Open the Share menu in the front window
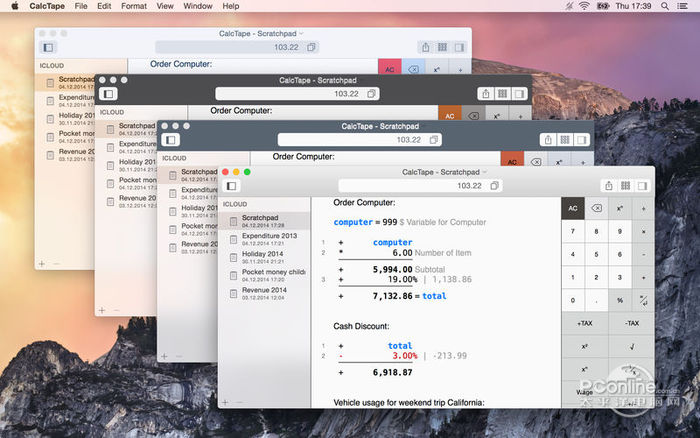The width and height of the screenshot is (700, 438). pos(608,186)
